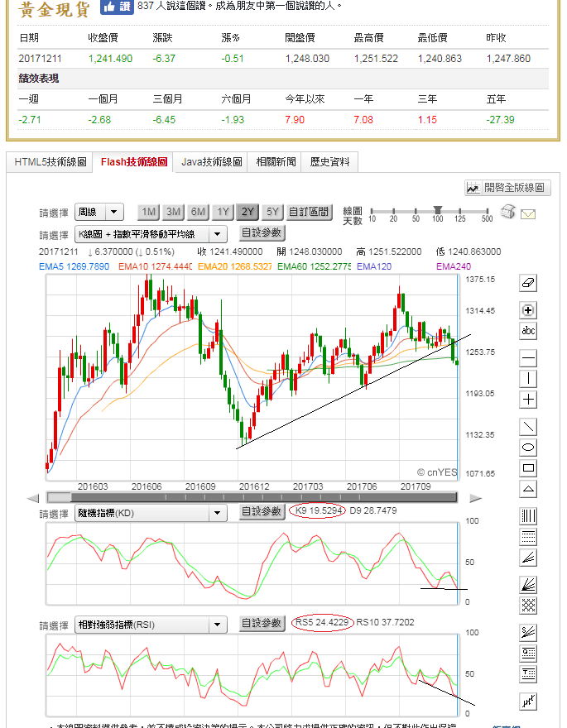Email the chart via envelope icon
Viewport: 567px width, 728px height.
[x=528, y=214]
